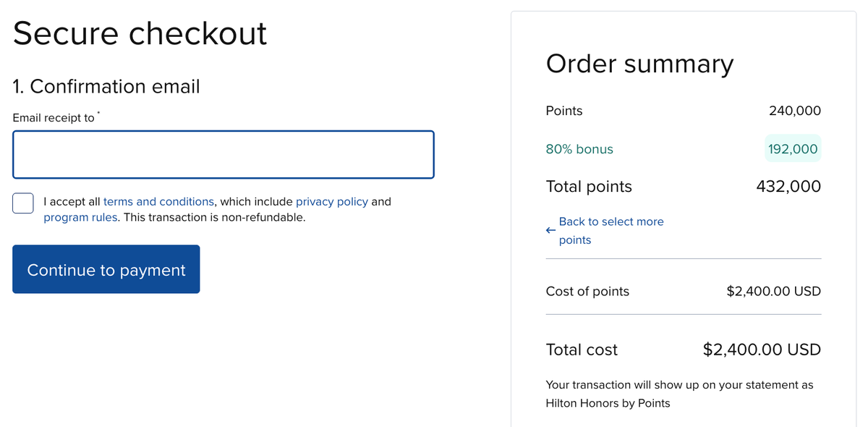Screen dimensions: 868x427
Task: Click the 80% bonus label
Action: pos(579,148)
